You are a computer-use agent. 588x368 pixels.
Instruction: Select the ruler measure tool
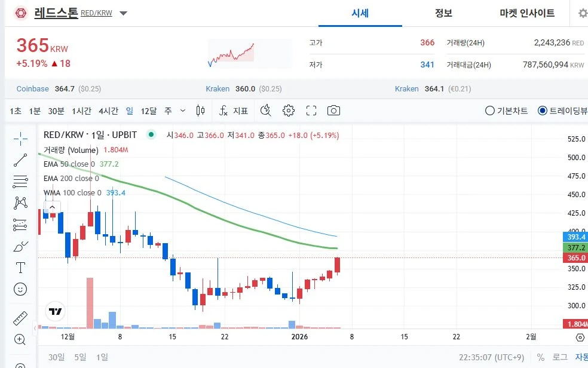(20, 318)
